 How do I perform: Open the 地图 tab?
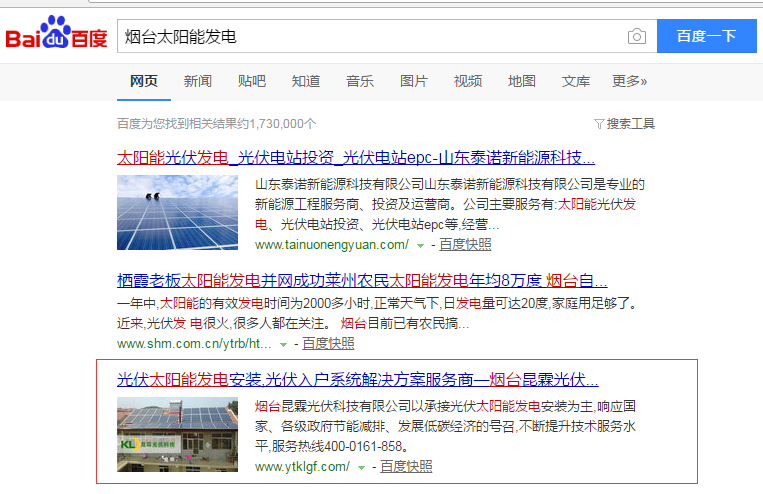(522, 81)
